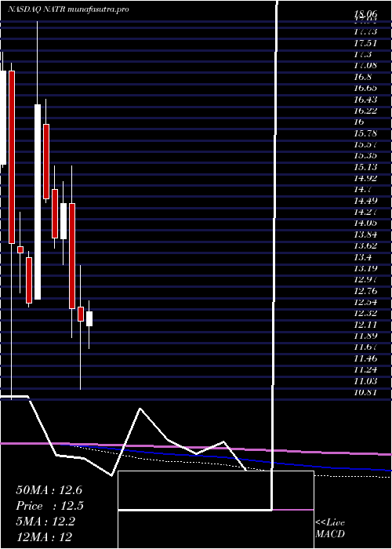Click the 14.49 price axis label

[x=365, y=201]
